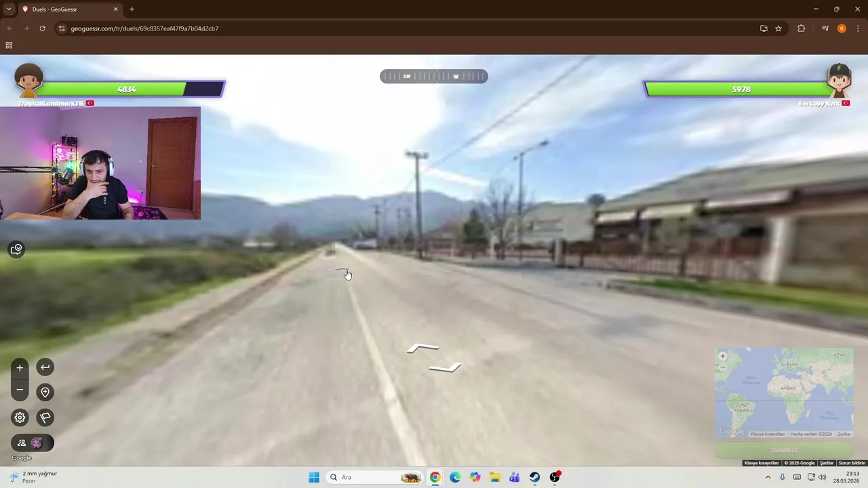Open File Explorer from taskbar
Screen dimensions: 868x488
tap(495, 477)
